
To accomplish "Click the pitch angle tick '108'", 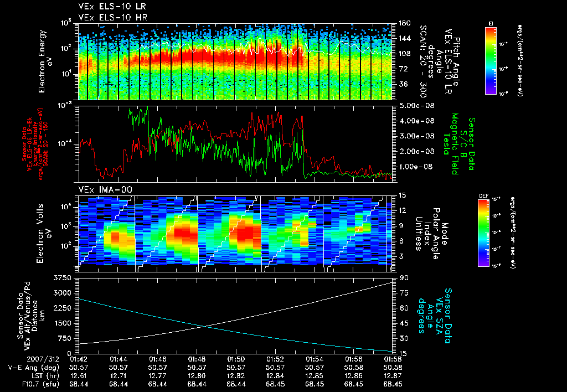I will [405, 54].
